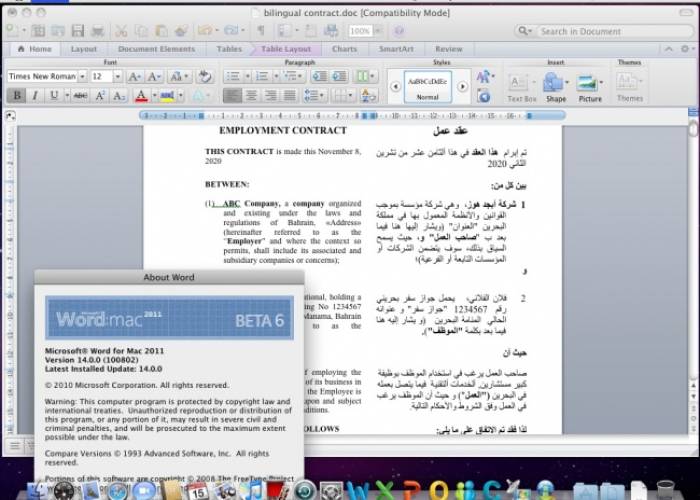Open Excel from the Dock
The height and width of the screenshot is (500, 700).
(385, 491)
